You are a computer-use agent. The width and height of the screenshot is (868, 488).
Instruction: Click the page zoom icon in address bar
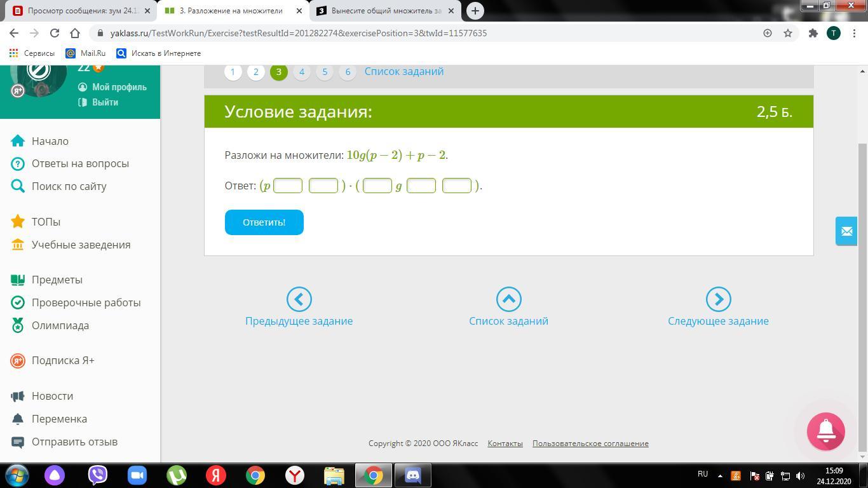768,33
